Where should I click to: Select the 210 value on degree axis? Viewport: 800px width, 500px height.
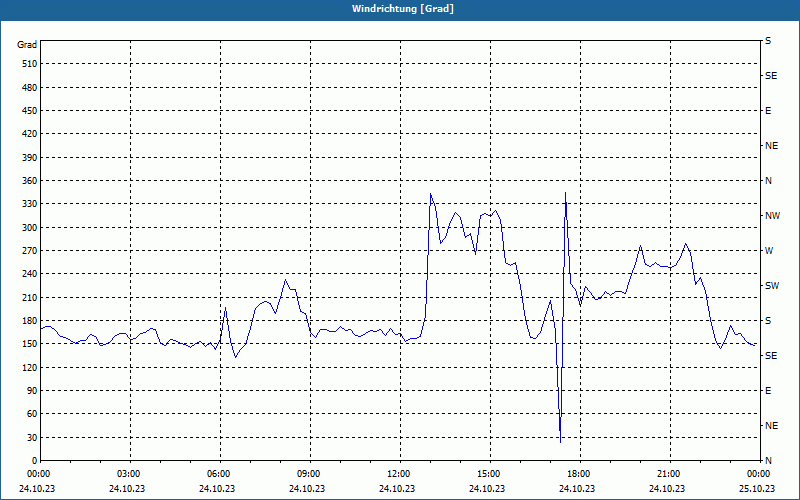pos(30,297)
